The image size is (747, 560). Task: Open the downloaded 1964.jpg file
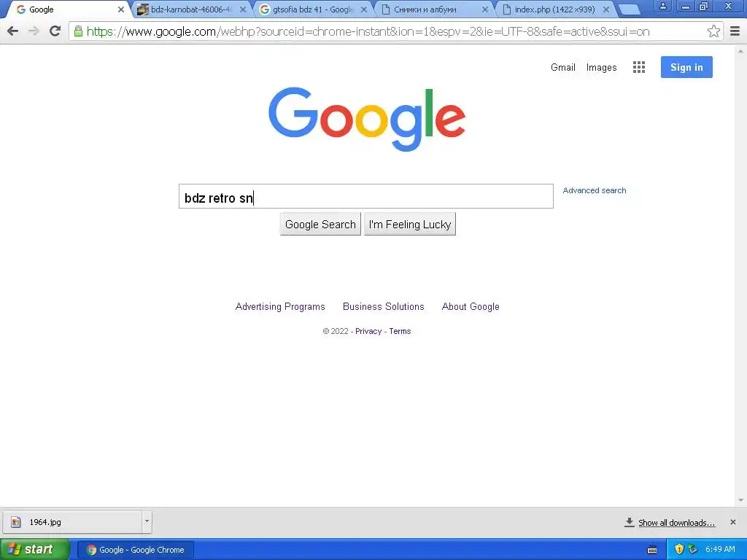[72, 522]
